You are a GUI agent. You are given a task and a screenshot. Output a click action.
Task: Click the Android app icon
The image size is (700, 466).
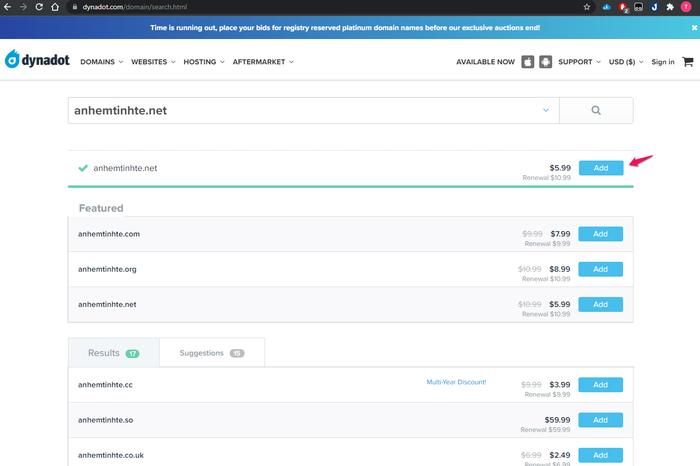click(546, 62)
